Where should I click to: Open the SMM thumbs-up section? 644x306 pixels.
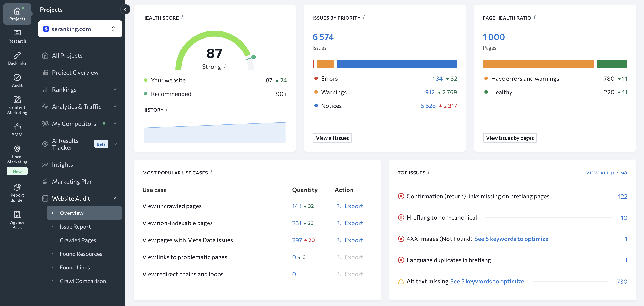click(17, 130)
